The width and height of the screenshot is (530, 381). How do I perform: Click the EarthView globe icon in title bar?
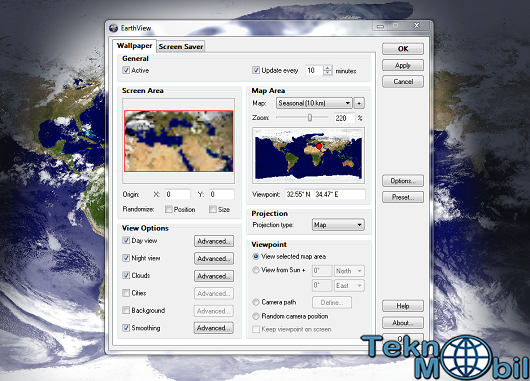click(x=113, y=28)
